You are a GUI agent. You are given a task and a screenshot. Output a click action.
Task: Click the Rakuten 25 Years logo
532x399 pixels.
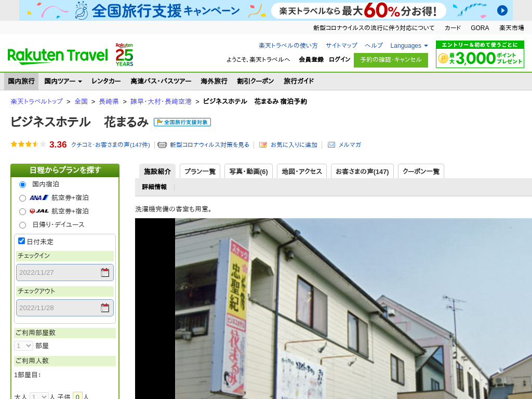124,55
